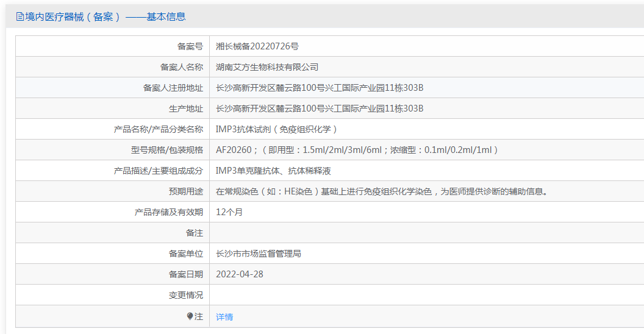644x334 pixels.
Task: Click the 备注 label
Action: 195,233
